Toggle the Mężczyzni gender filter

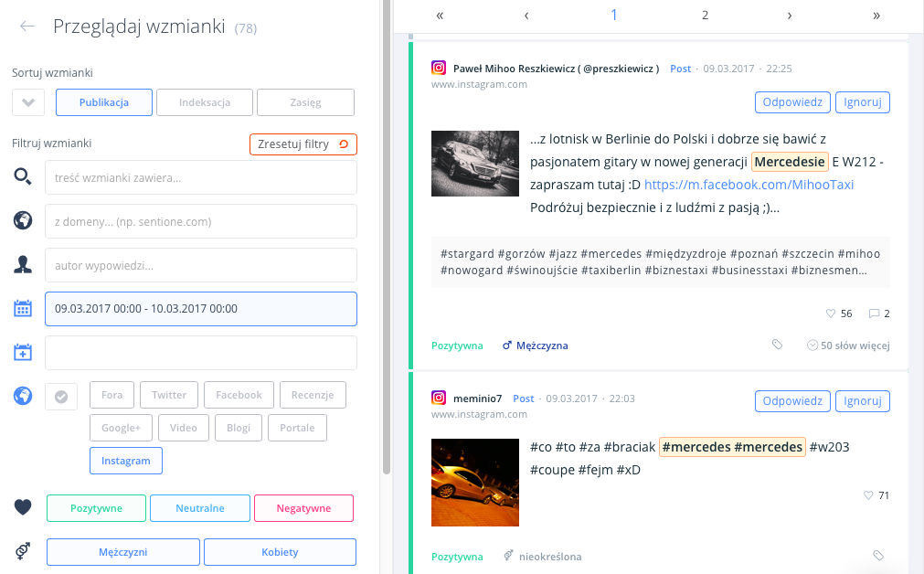pyautogui.click(x=122, y=552)
